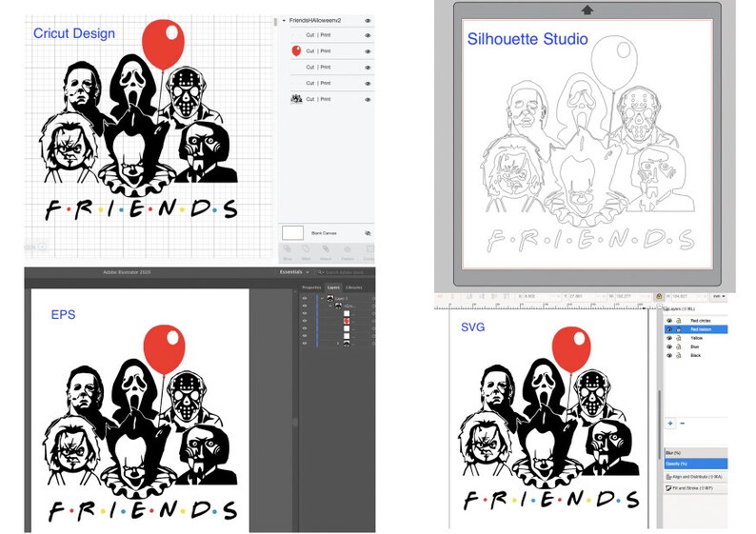The image size is (756, 534).
Task: Open the Align and Distribute panel tab
Action: (694, 477)
